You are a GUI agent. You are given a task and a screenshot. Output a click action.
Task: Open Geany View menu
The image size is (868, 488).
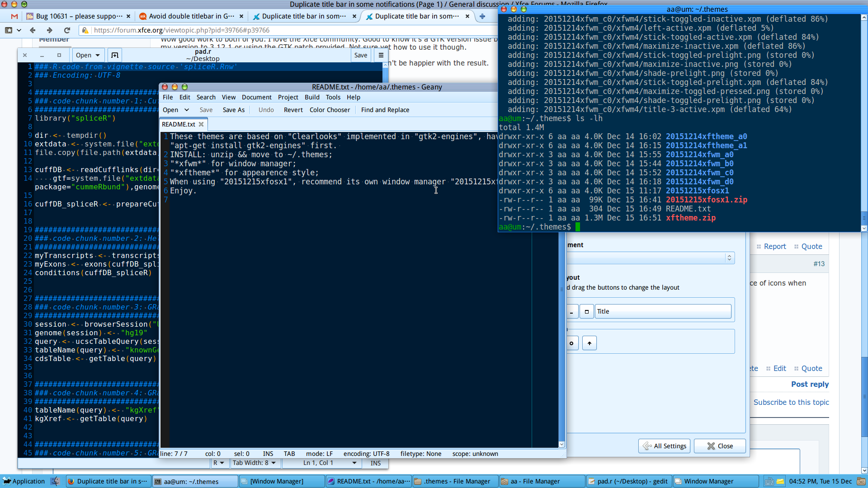pyautogui.click(x=229, y=97)
